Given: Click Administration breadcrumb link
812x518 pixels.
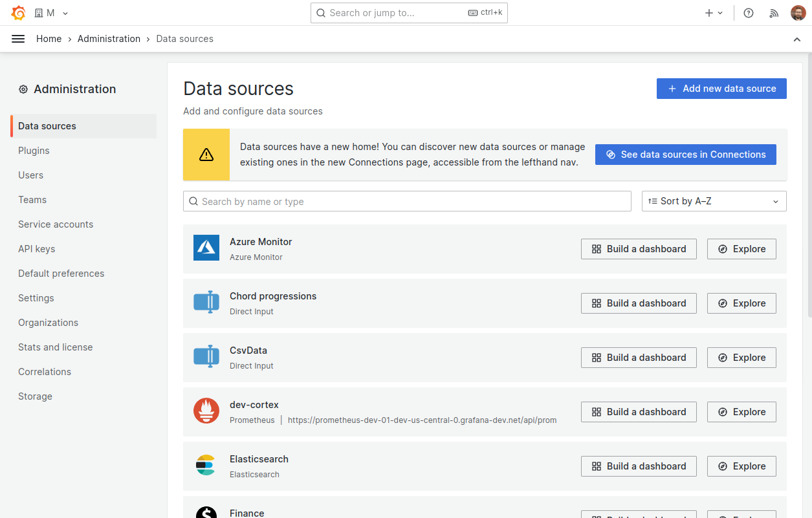Looking at the screenshot, I should [109, 39].
